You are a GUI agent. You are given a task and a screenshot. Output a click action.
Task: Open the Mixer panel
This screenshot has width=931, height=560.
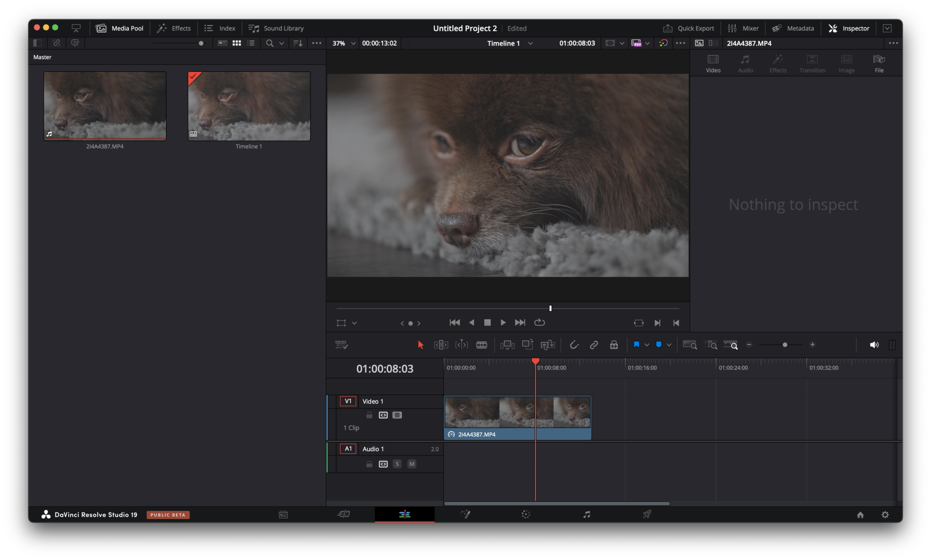(x=743, y=28)
